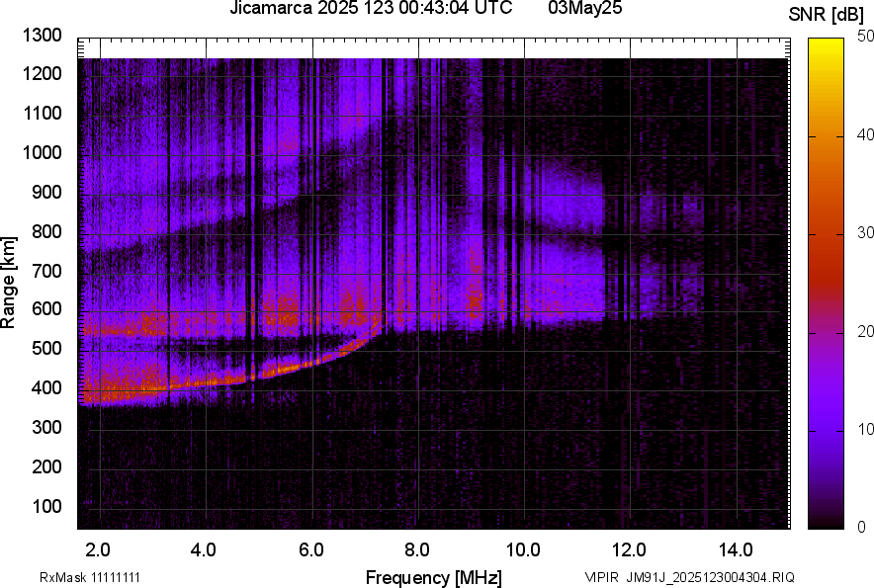
Task: Click the title text 'Jicamarca 2025 123 00:43:04 UTC'
Action: pyautogui.click(x=371, y=8)
